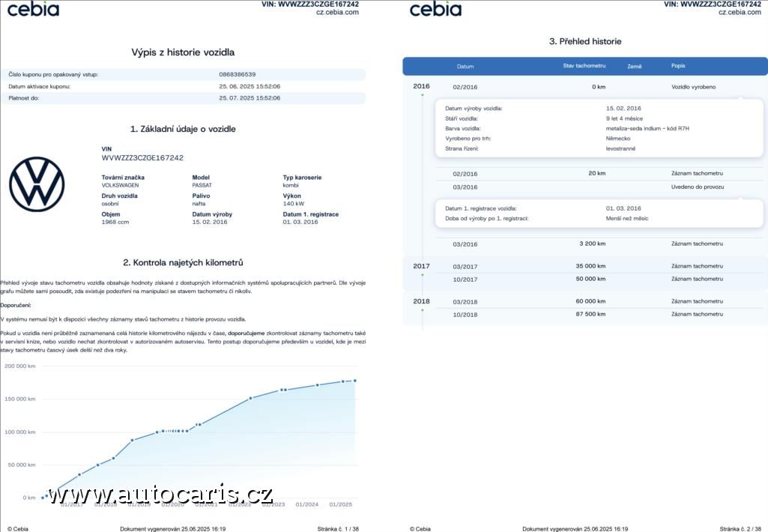Select the validity date 25. 07. 2025 15:52:06
Screen dimensions: 768x532
pyautogui.click(x=250, y=98)
